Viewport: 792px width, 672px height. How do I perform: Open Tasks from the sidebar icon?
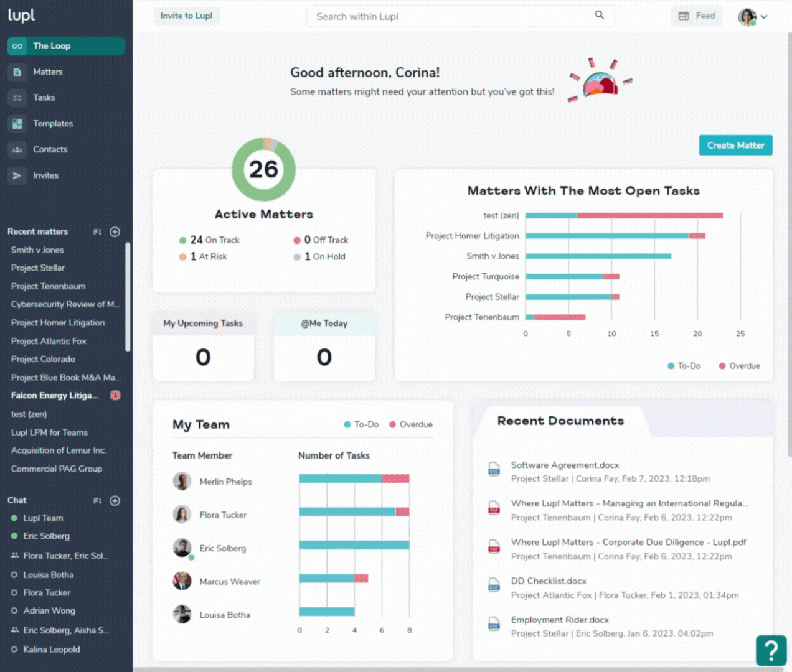pyautogui.click(x=17, y=98)
